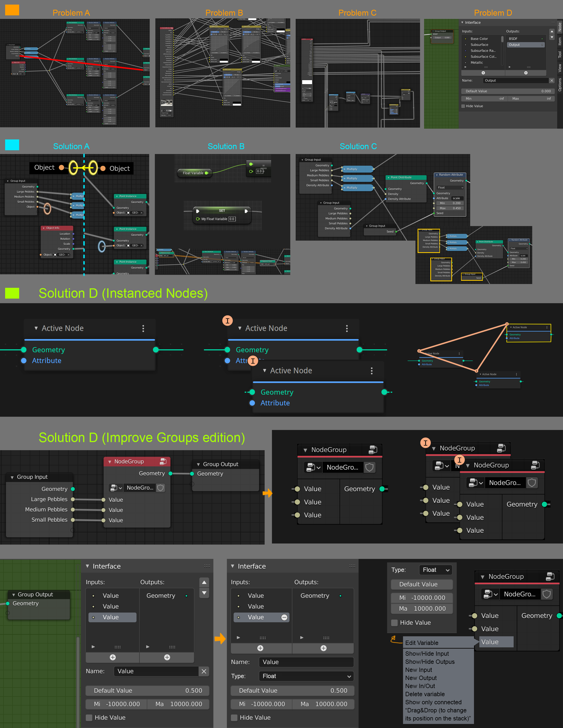Add output socket with plus under BSDF list

tap(526, 73)
